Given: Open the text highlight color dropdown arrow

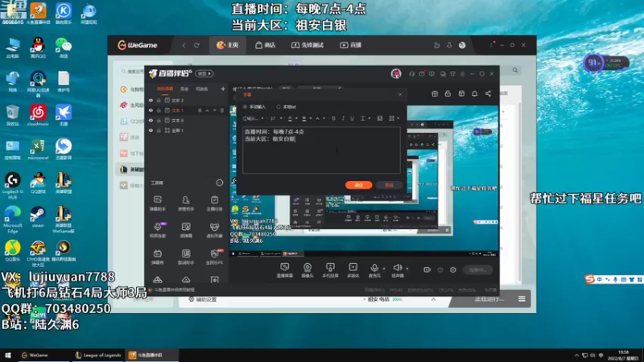Looking at the screenshot, I should 310,118.
